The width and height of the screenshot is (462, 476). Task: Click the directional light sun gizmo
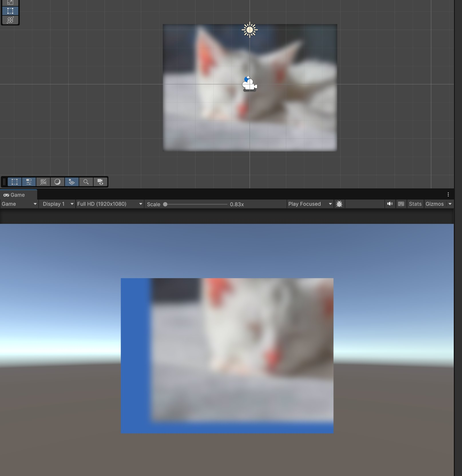250,30
